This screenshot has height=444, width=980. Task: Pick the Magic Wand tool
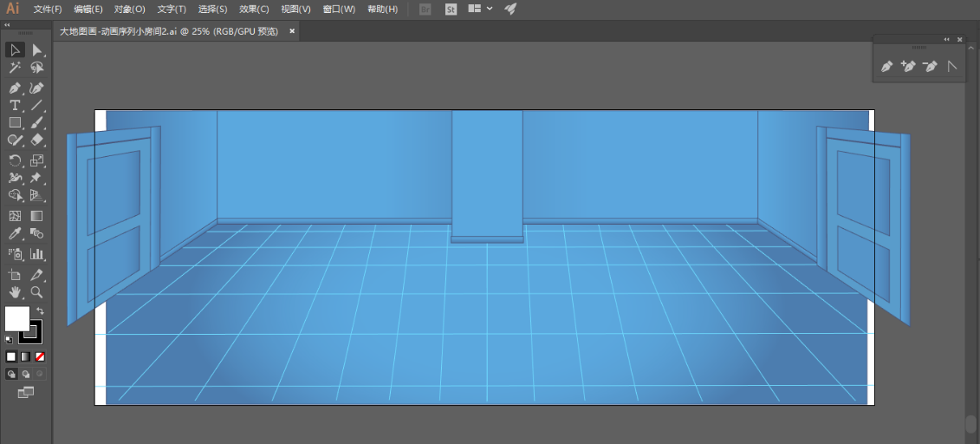[15, 68]
